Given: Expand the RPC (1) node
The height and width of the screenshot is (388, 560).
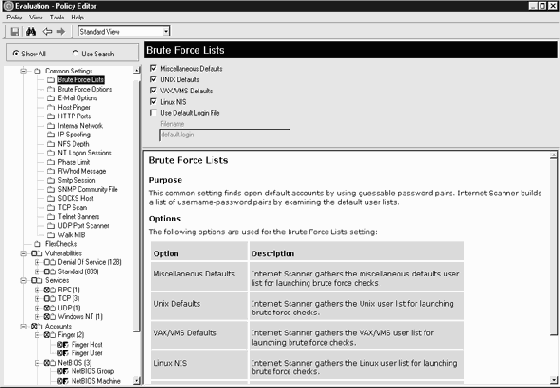Looking at the screenshot, I should click(37, 290).
